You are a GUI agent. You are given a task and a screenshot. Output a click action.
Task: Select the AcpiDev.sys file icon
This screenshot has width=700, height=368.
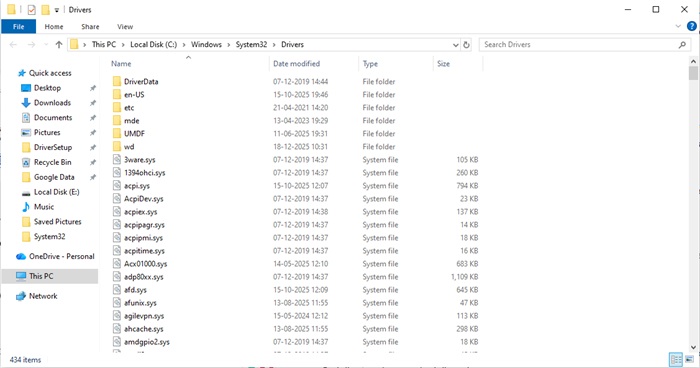click(117, 198)
